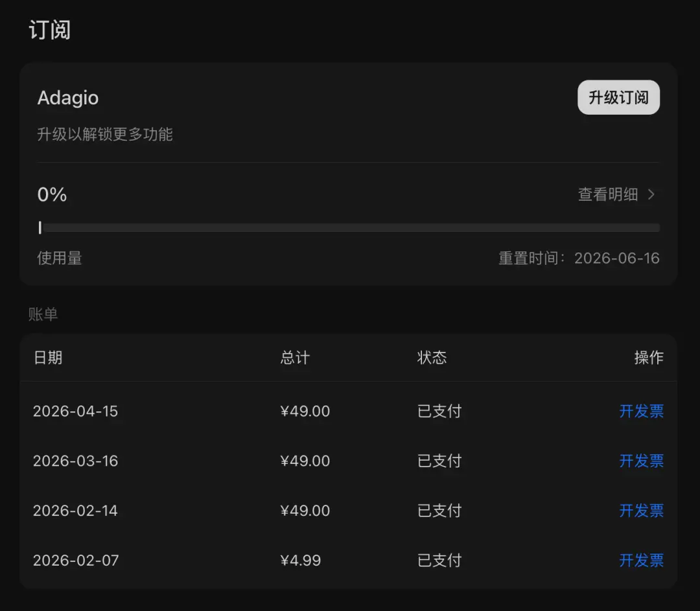The width and height of the screenshot is (700, 611).
Task: Request invoice for the ¥4.99 bill
Action: [x=641, y=560]
